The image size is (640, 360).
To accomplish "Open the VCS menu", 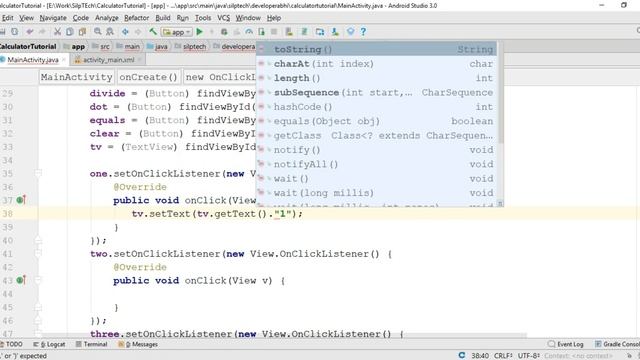I will point(224,18).
